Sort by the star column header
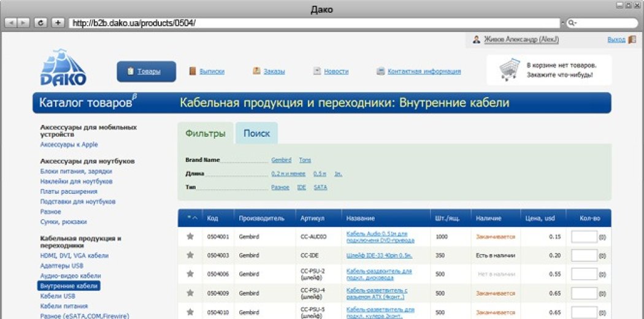 point(192,218)
